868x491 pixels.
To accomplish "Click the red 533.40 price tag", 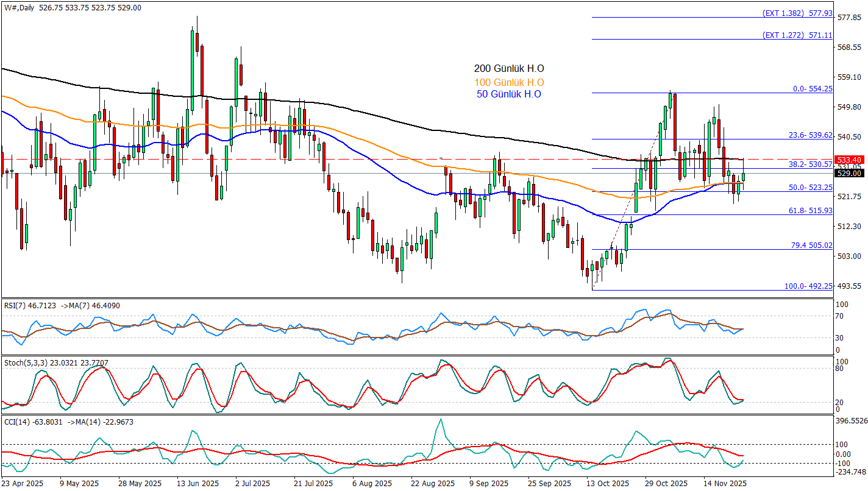I will 850,159.
